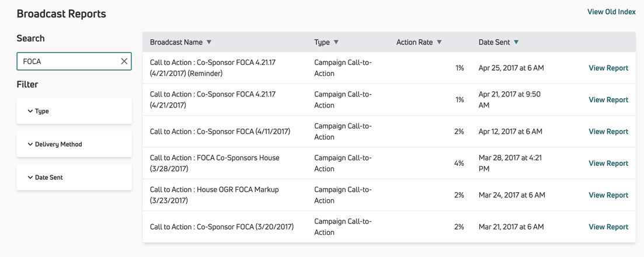
Task: Click the Broadcast Name column header
Action: click(176, 42)
